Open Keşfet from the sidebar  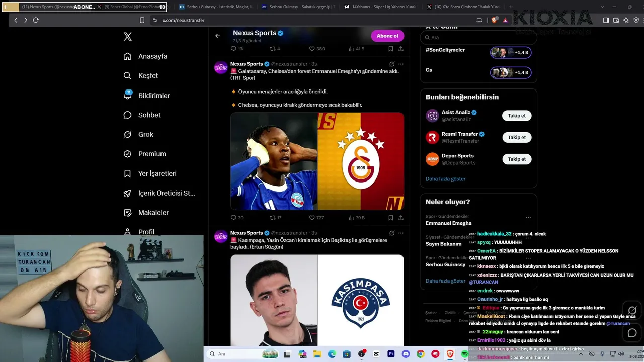[141, 76]
